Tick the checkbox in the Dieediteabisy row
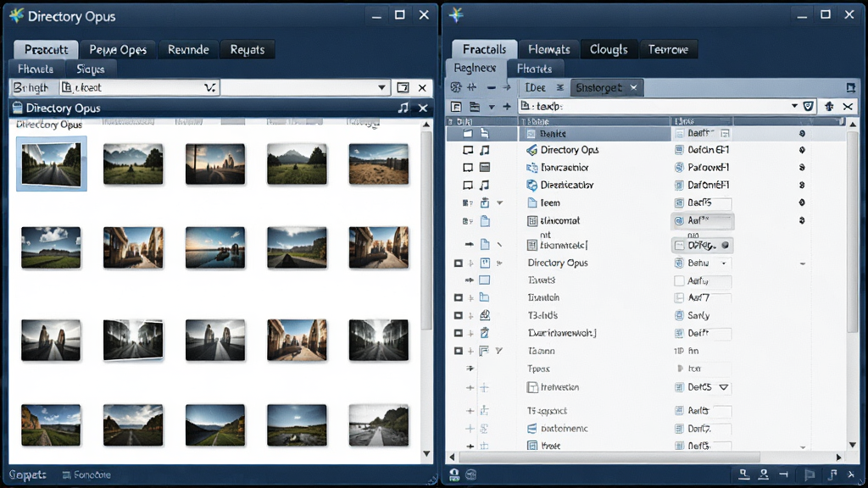868x488 pixels. click(468, 185)
